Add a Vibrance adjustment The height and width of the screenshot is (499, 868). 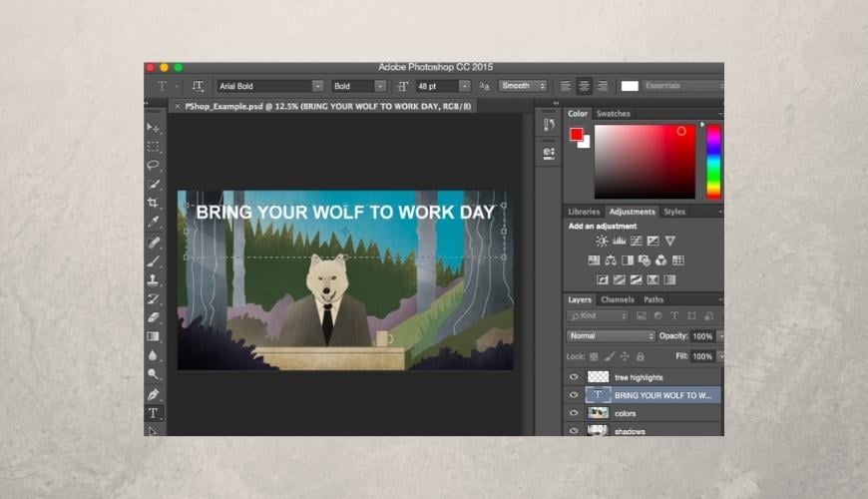(670, 241)
